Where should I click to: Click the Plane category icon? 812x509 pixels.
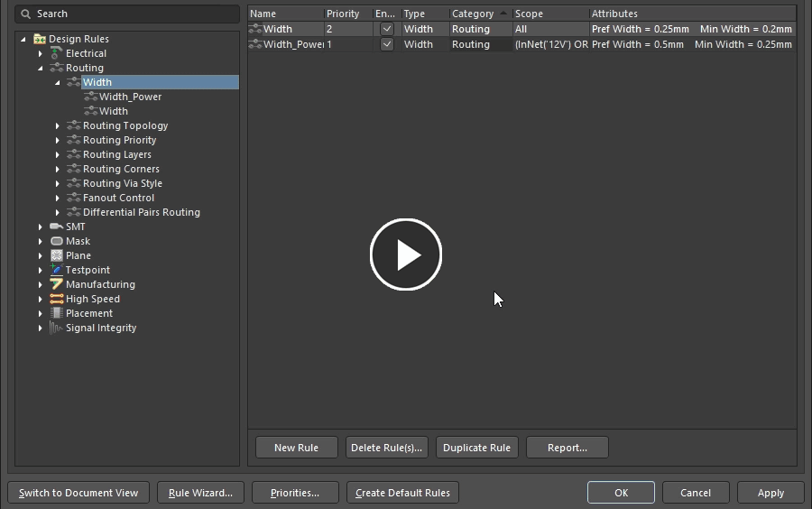(x=57, y=255)
